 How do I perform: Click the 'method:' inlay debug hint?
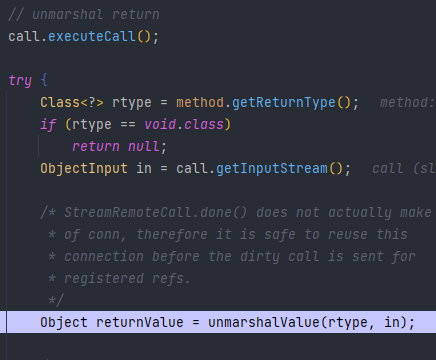[x=407, y=102]
